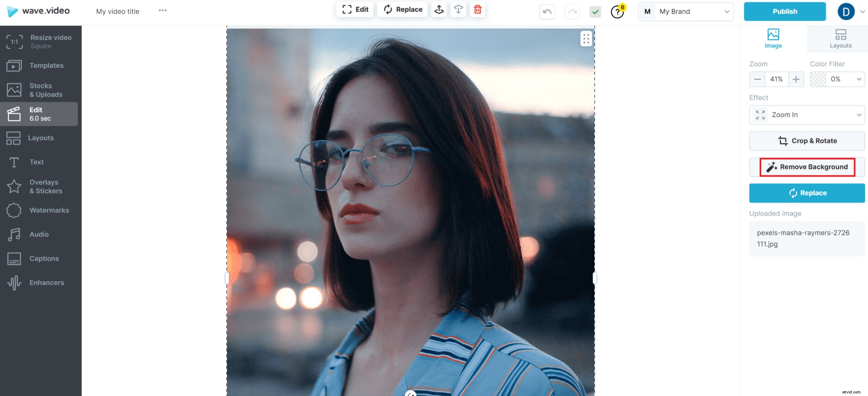
Task: Click the Remove Background button
Action: (806, 167)
